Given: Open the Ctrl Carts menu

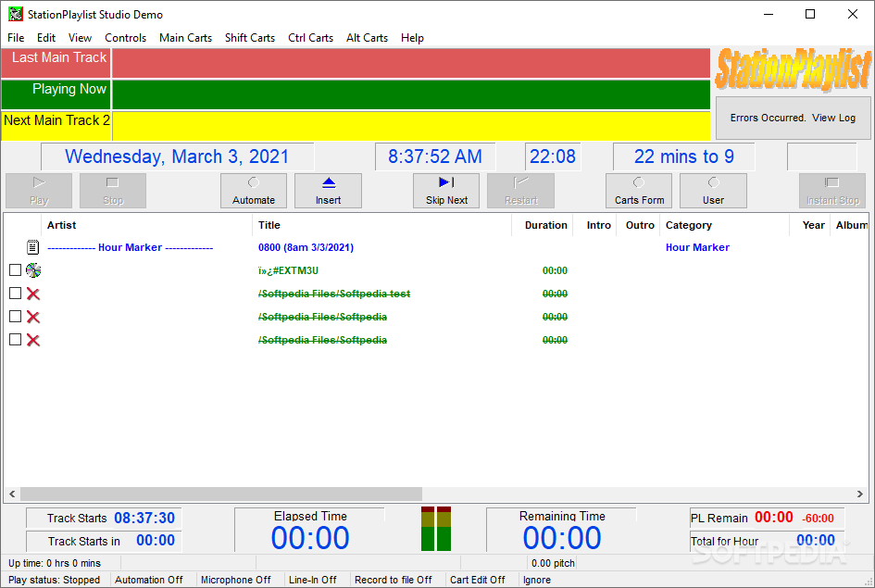Looking at the screenshot, I should point(311,38).
